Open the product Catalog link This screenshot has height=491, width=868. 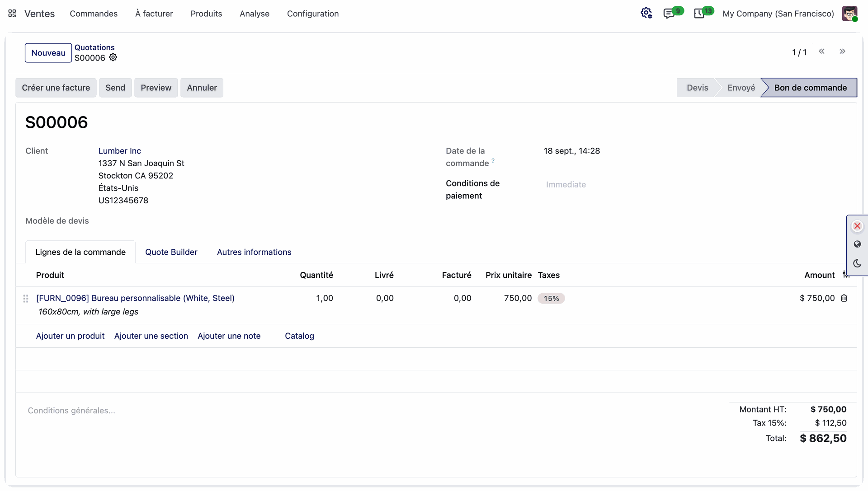tap(299, 336)
